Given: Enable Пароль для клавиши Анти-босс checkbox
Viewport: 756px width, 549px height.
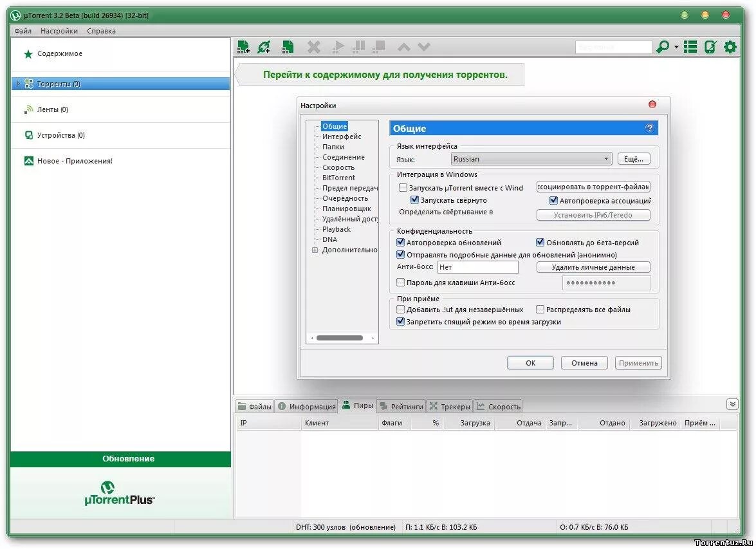Looking at the screenshot, I should tap(400, 282).
